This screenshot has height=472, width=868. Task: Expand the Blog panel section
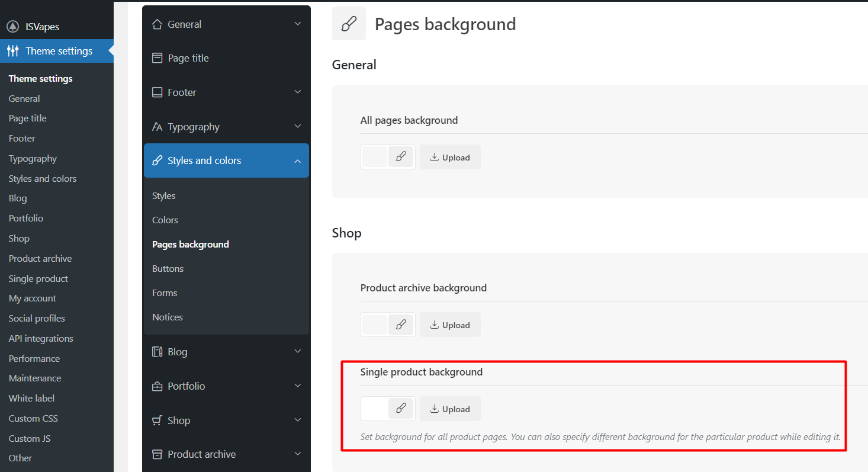(298, 352)
